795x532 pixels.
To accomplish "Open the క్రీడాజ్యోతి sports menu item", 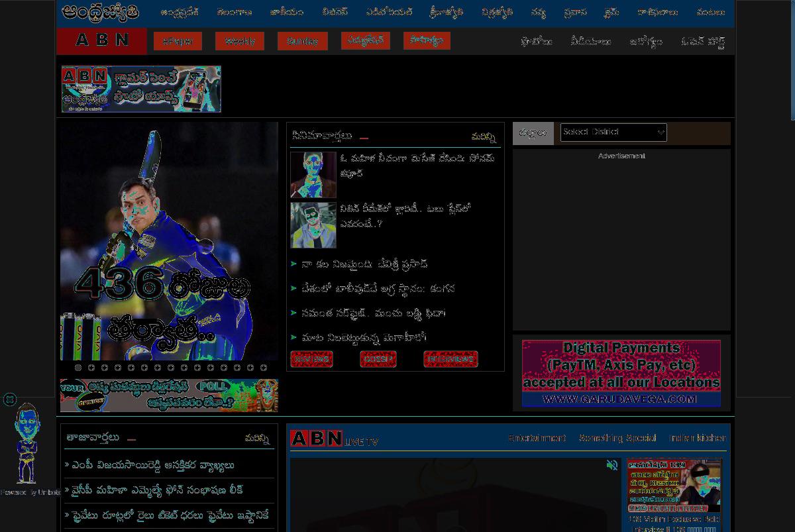I will coord(447,13).
